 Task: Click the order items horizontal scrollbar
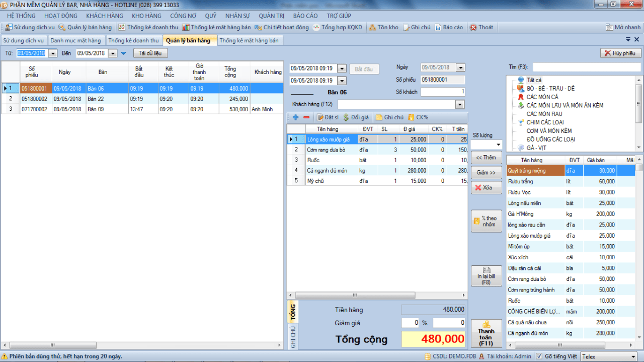(x=377, y=296)
